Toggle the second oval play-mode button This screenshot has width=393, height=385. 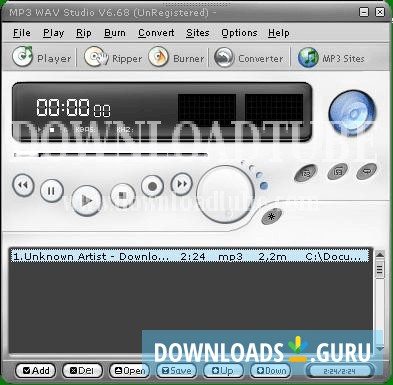click(338, 172)
